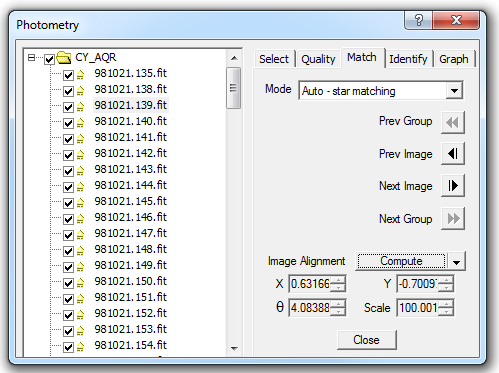Increase the Y alignment value
Image resolution: width=499 pixels, height=373 pixels.
[x=446, y=280]
